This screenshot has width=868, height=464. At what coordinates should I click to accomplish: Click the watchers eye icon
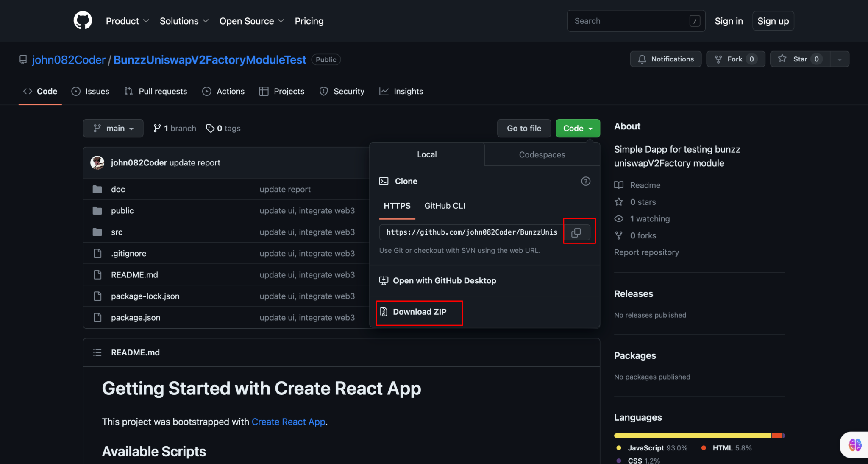[x=619, y=218]
